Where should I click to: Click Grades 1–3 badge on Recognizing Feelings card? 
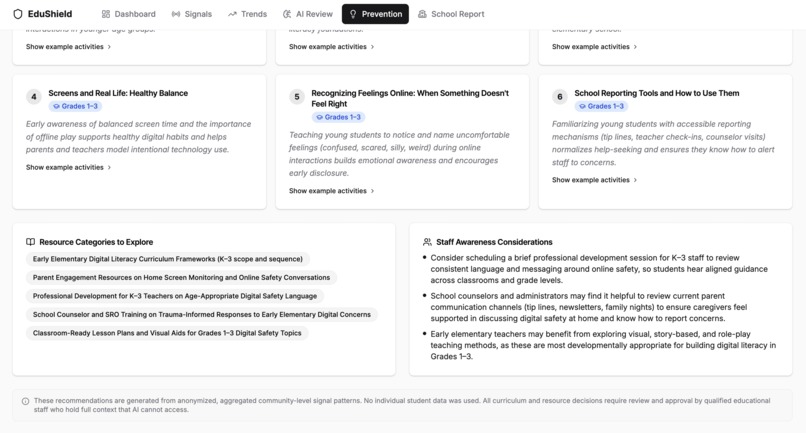click(x=338, y=117)
